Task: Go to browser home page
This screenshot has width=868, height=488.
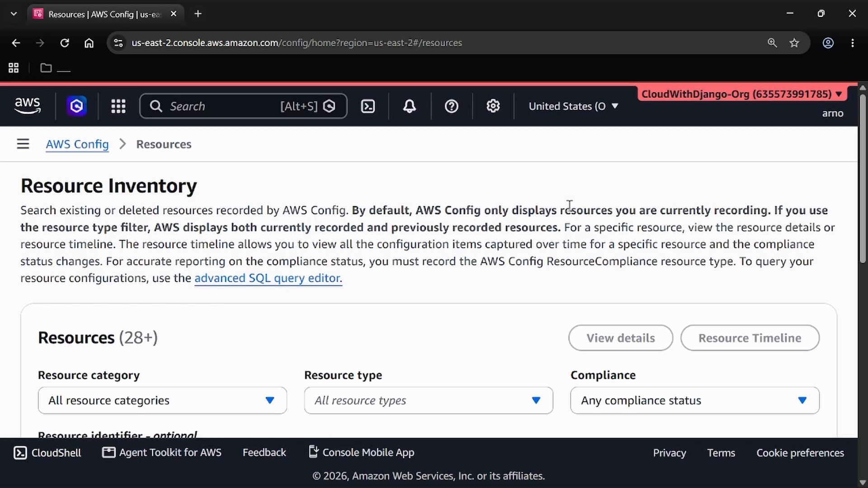Action: 89,43
